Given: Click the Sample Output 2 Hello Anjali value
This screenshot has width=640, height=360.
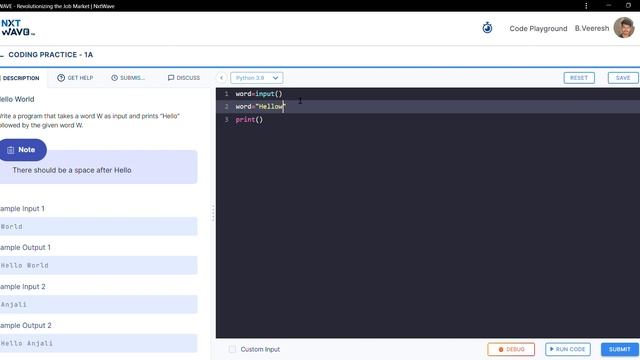Looking at the screenshot, I should tap(98, 343).
